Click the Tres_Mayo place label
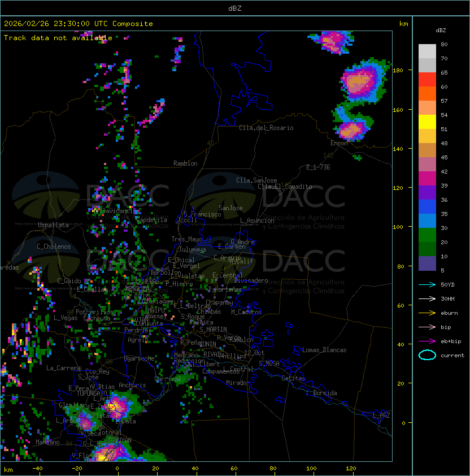 [186, 239]
